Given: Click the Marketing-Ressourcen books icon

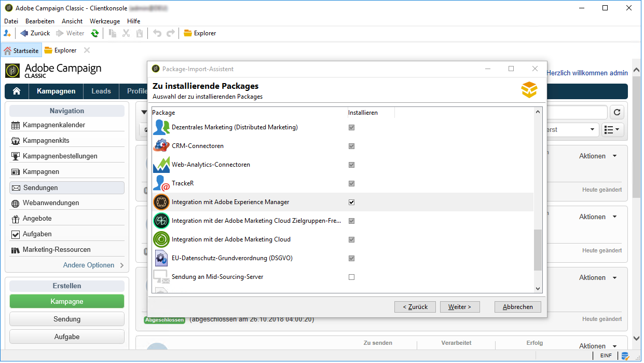Looking at the screenshot, I should click(x=16, y=250).
